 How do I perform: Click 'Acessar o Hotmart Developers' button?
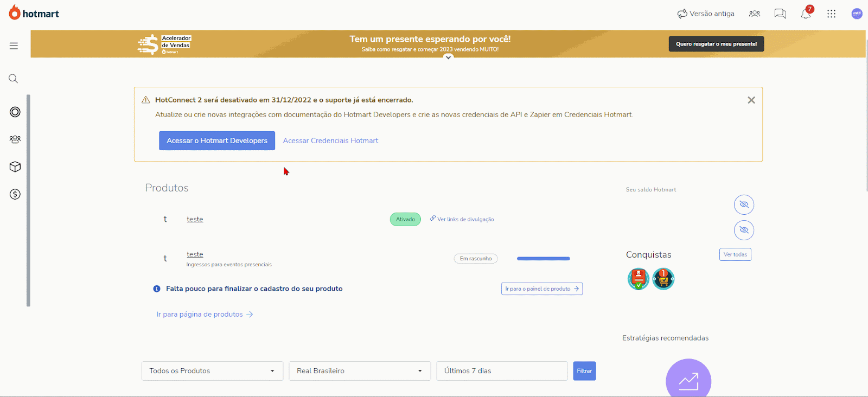coord(217,140)
